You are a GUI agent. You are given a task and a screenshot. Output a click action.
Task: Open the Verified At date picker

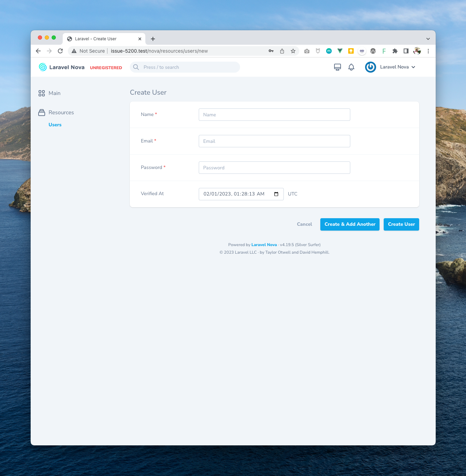[x=276, y=194]
